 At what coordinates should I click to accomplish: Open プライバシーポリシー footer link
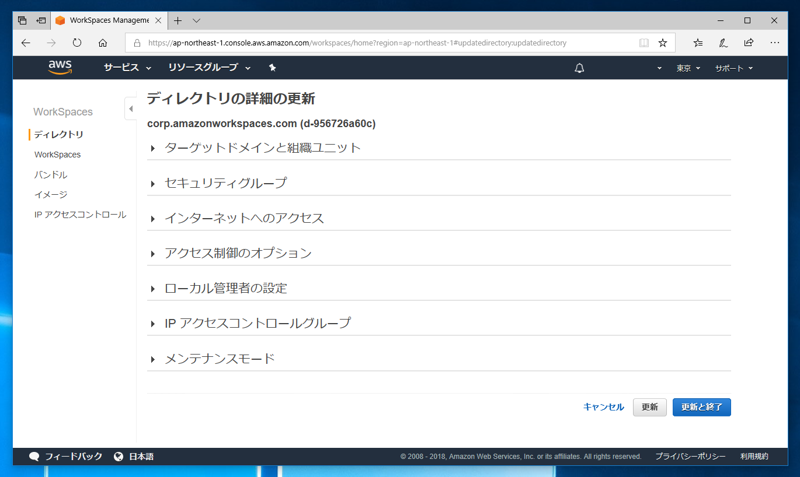click(690, 457)
